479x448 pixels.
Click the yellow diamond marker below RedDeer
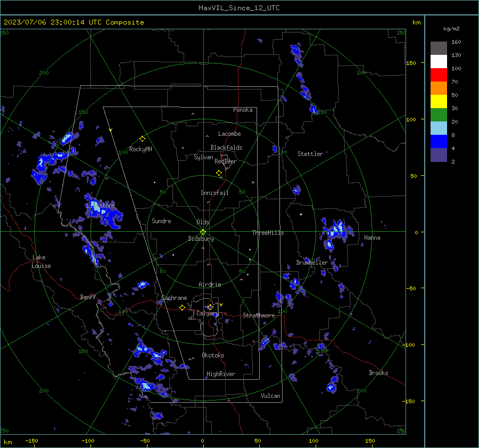[219, 173]
